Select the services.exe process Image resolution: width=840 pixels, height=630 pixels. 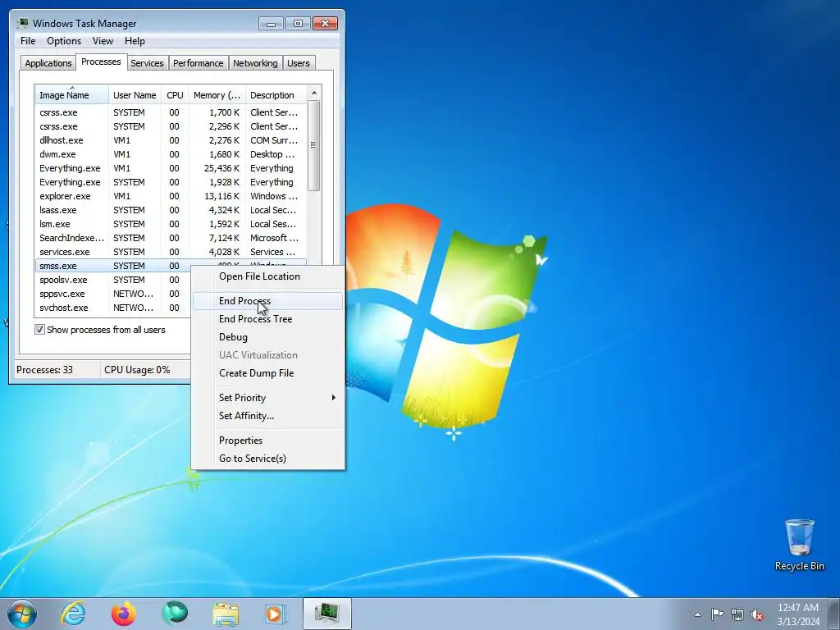click(171, 252)
